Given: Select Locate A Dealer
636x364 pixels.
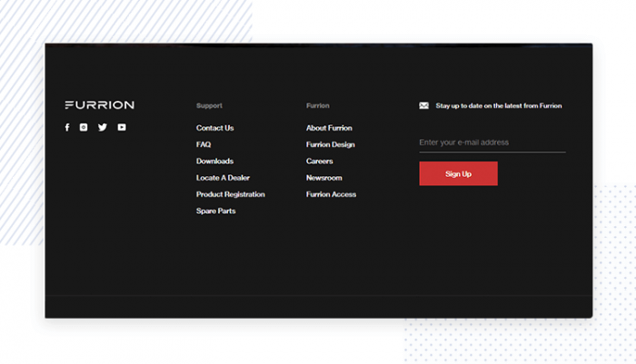Looking at the screenshot, I should (x=223, y=178).
